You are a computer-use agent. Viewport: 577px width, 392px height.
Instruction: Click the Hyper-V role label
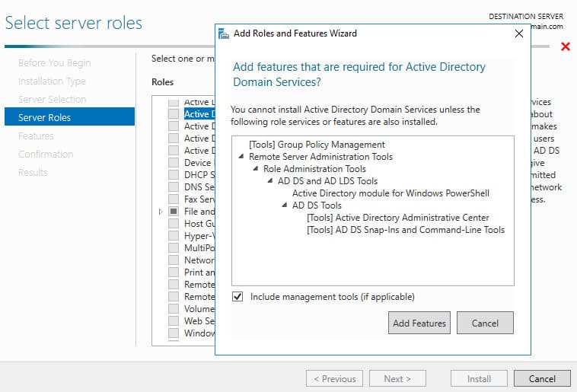click(199, 235)
